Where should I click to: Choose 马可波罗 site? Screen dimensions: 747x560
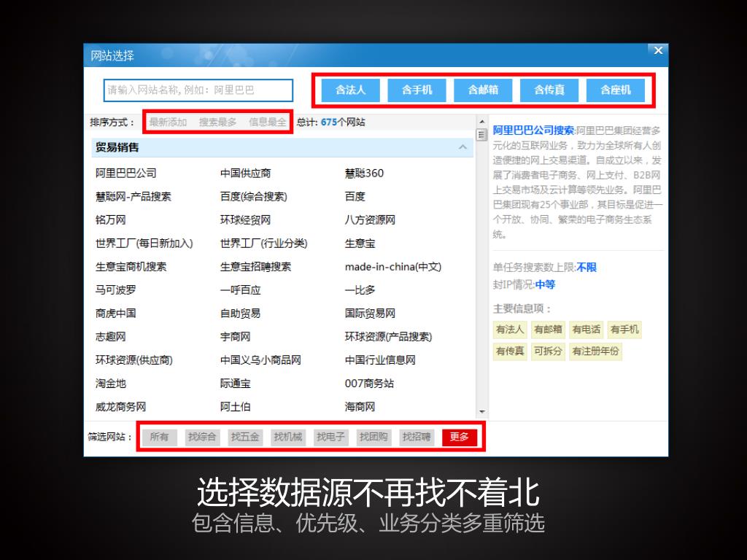[116, 289]
